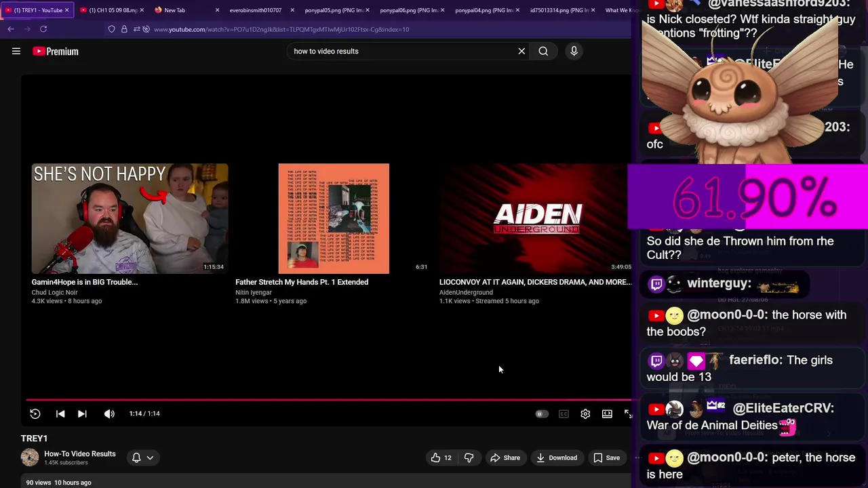
Task: Clear the search box with the X
Action: point(521,51)
